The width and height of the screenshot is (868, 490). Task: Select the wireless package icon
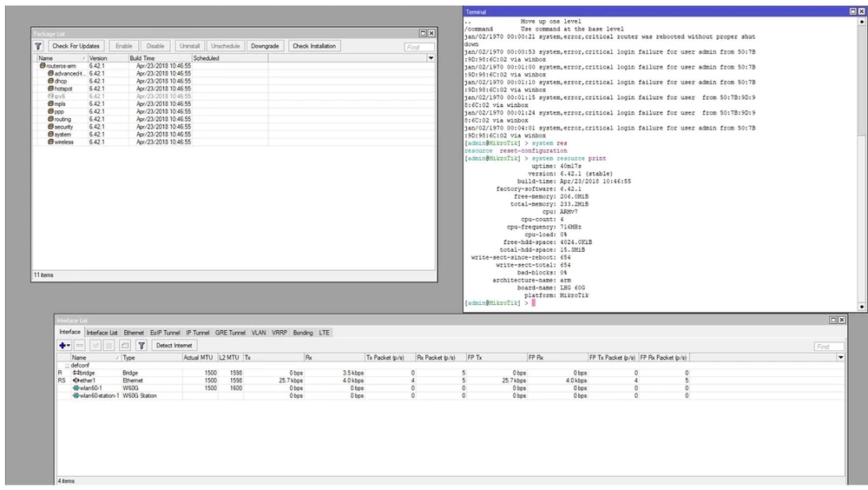click(50, 142)
